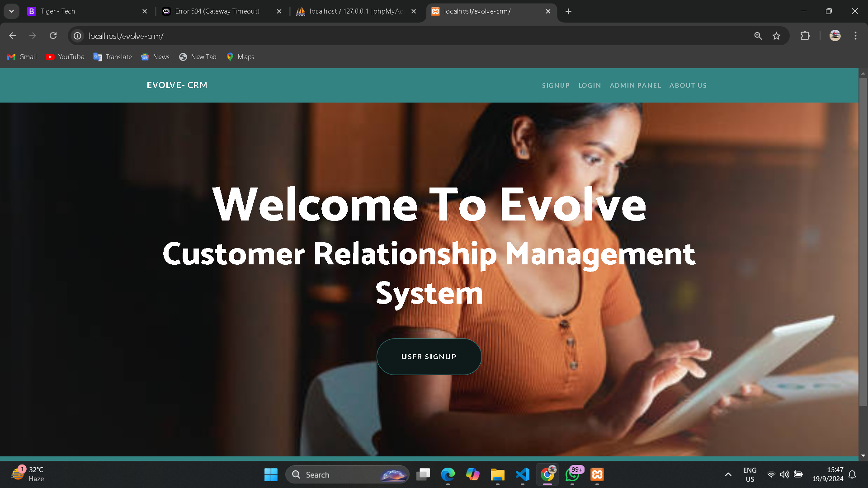Open ADMIN PANEL in the navbar
Image resolution: width=868 pixels, height=488 pixels.
coord(635,85)
